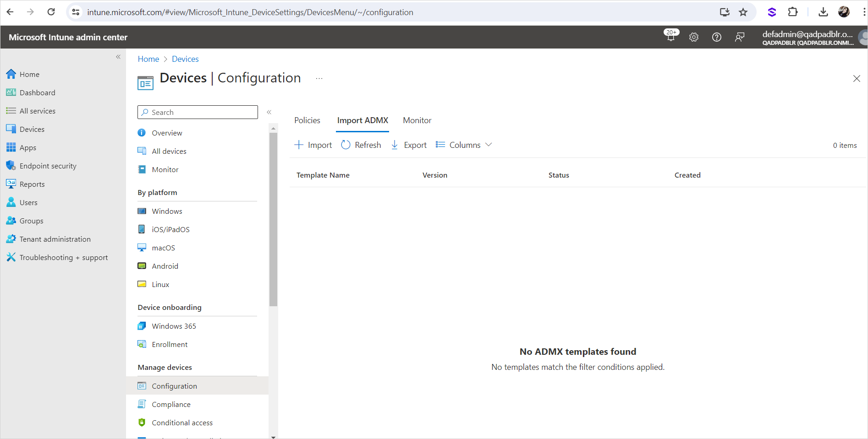The image size is (868, 439).
Task: Click the Home breadcrumb link
Action: [x=148, y=59]
